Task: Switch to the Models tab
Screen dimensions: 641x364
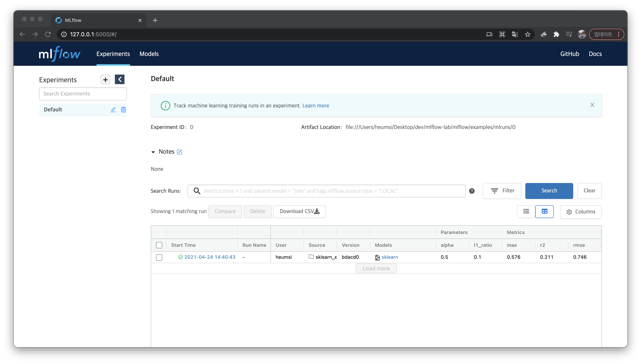Action: 149,54
